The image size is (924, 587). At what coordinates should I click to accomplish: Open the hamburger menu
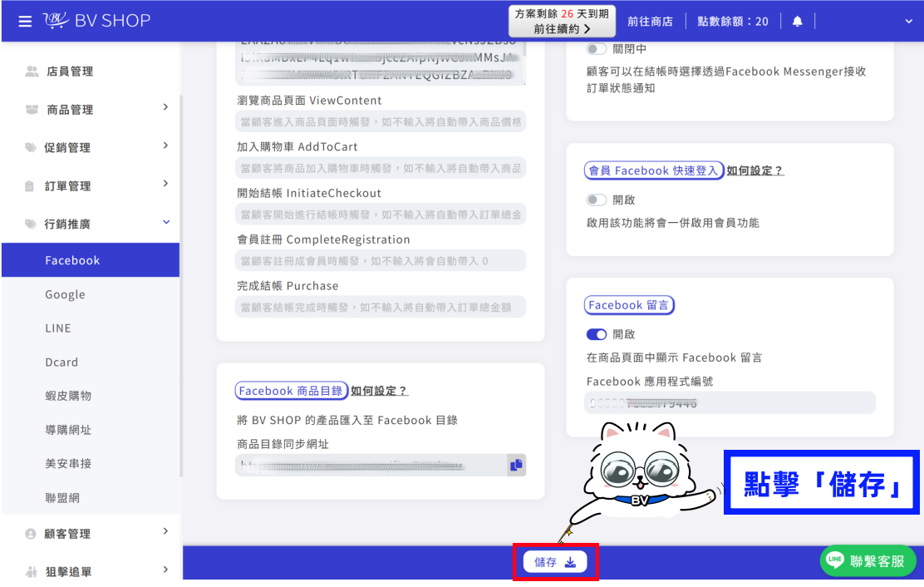coord(25,22)
